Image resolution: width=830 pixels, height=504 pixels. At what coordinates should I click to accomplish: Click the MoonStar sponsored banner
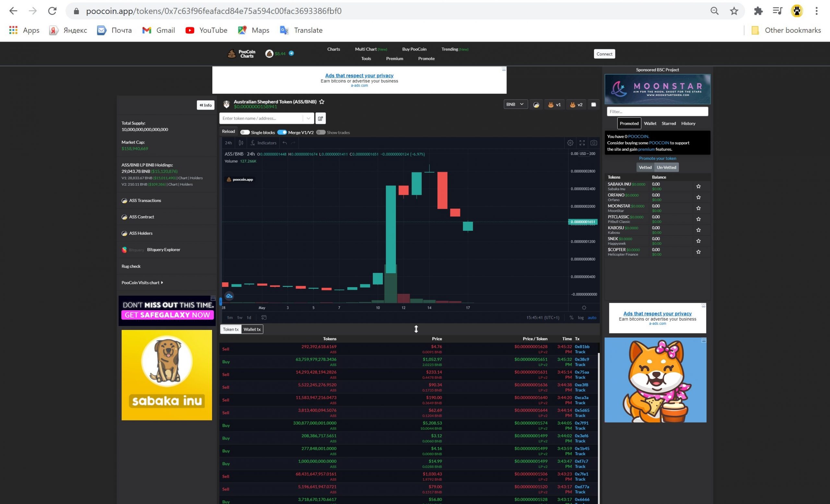coord(657,89)
